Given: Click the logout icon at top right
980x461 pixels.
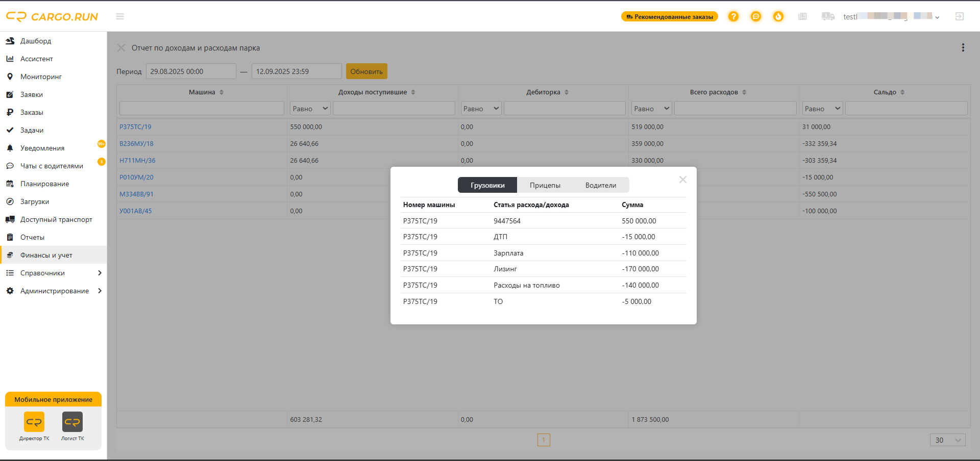Looking at the screenshot, I should 960,16.
